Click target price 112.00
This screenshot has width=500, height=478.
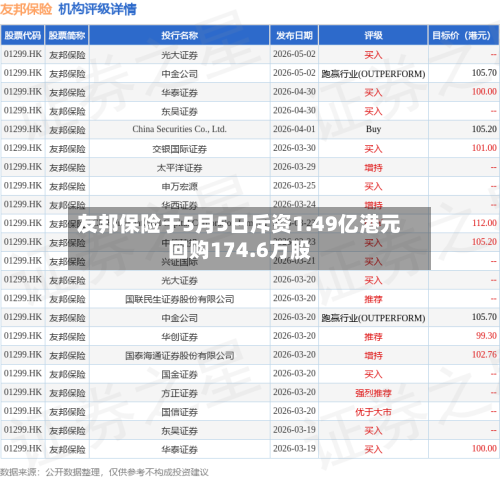484,223
